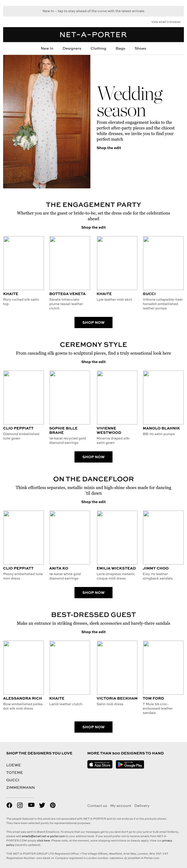
Task: Open the Jimmy Choo Elsy 70 sandals image
Action: pos(163,537)
